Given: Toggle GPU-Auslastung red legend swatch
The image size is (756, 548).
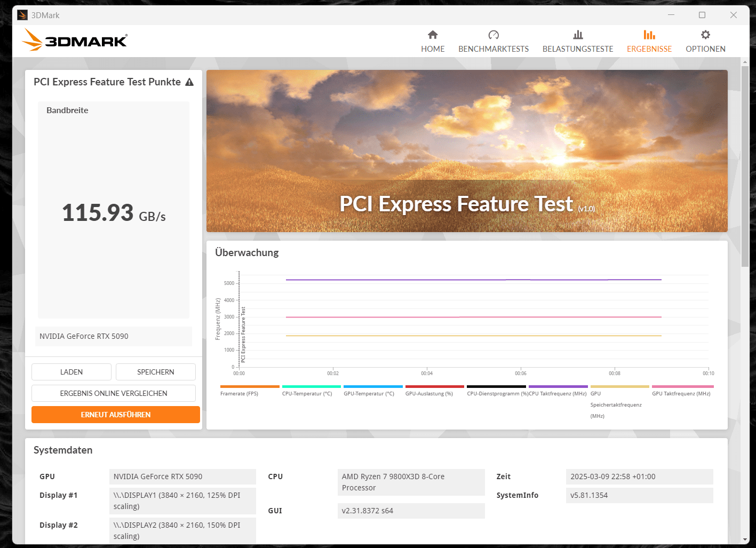Looking at the screenshot, I should pos(435,386).
